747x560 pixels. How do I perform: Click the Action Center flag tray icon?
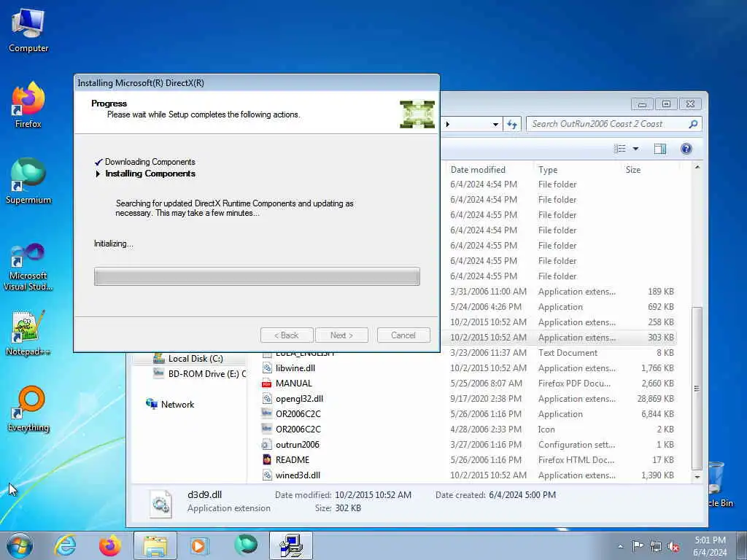pyautogui.click(x=637, y=546)
